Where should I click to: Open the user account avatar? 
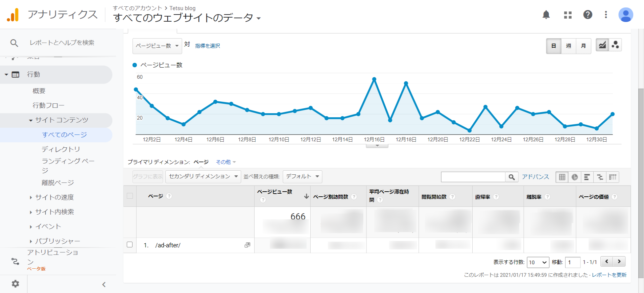(625, 15)
